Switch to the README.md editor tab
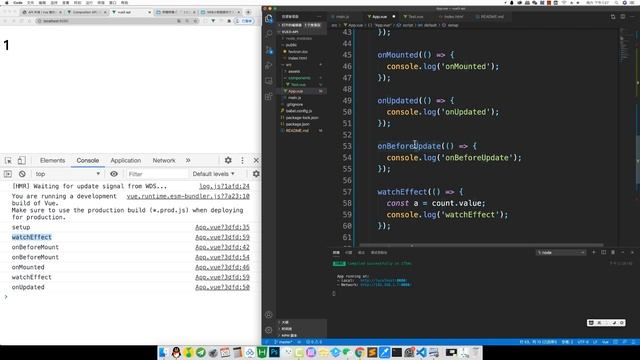The height and width of the screenshot is (360, 640). pos(491,17)
